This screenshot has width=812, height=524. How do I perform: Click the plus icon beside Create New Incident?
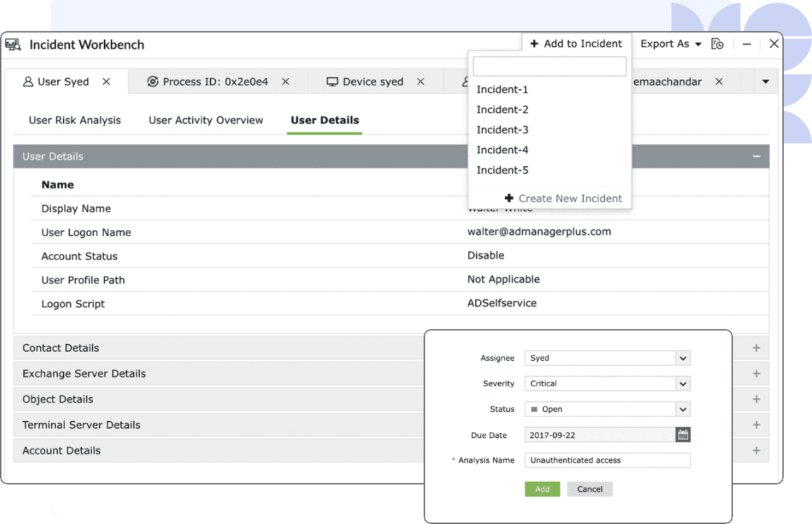click(509, 198)
